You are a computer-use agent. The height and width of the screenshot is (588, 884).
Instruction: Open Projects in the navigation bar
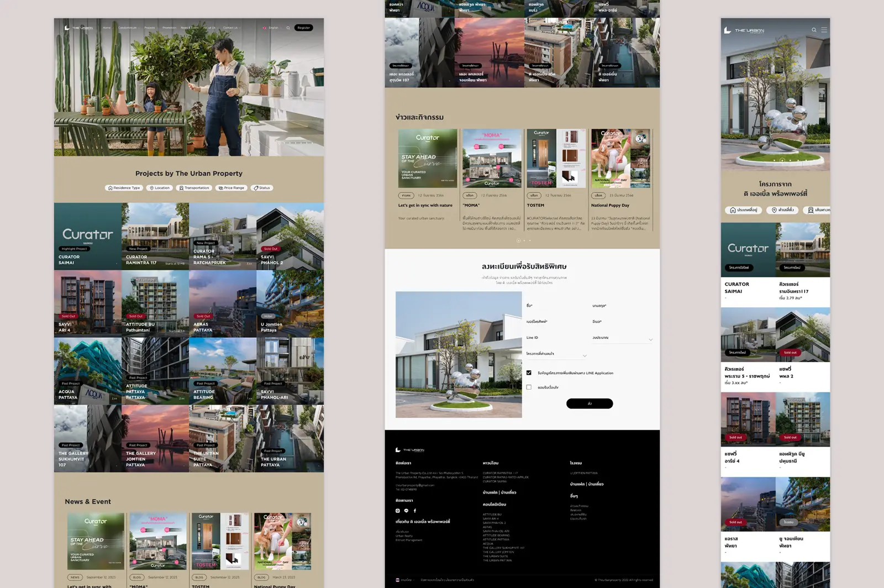click(x=150, y=28)
